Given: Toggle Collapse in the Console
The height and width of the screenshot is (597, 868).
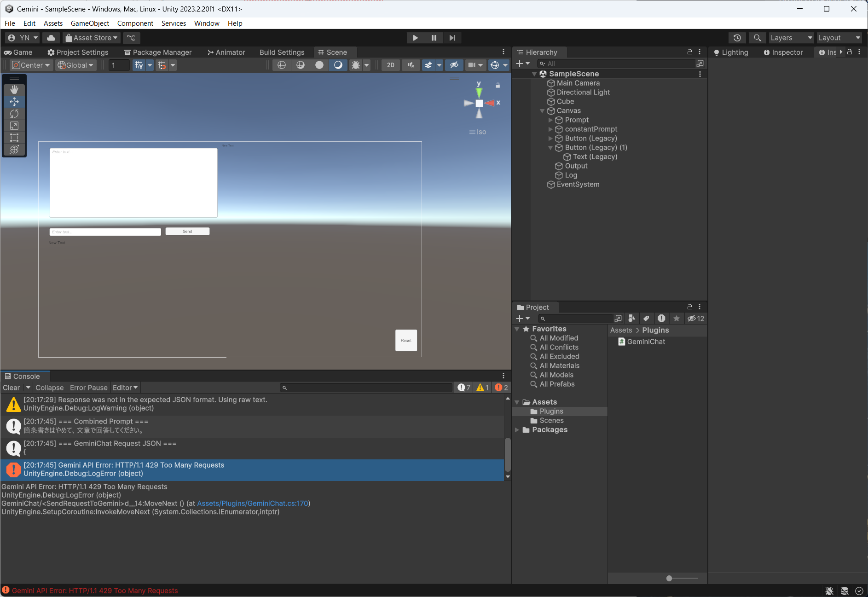Looking at the screenshot, I should pos(49,388).
